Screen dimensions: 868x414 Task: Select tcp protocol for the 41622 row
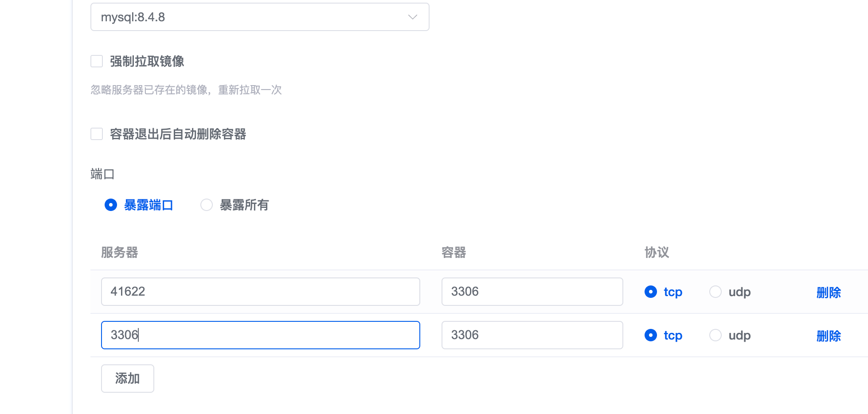tap(651, 292)
